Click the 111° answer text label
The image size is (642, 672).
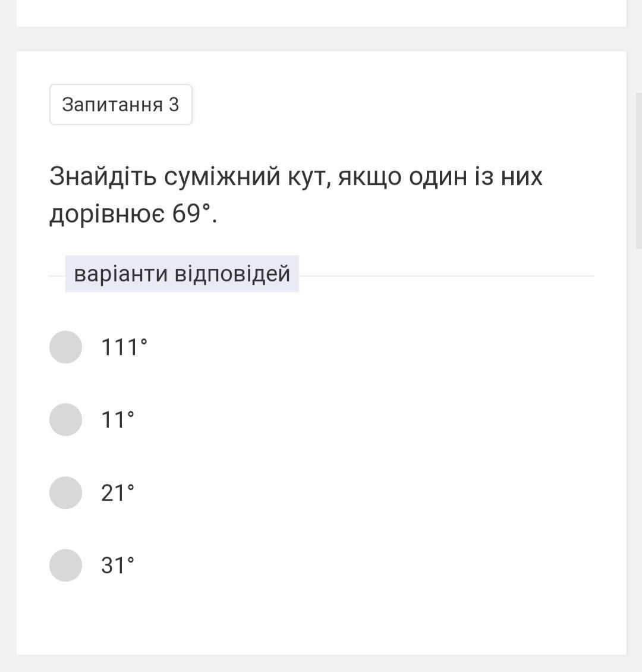[x=124, y=347]
